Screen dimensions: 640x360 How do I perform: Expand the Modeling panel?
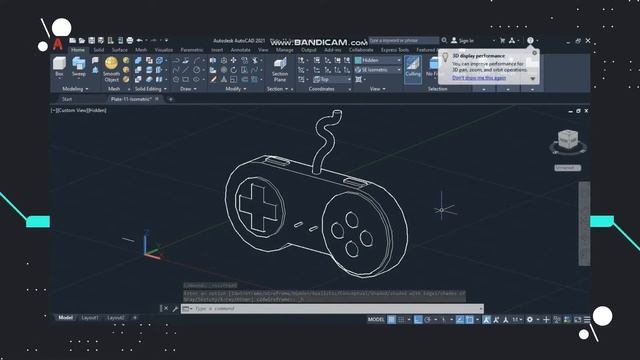coord(75,89)
